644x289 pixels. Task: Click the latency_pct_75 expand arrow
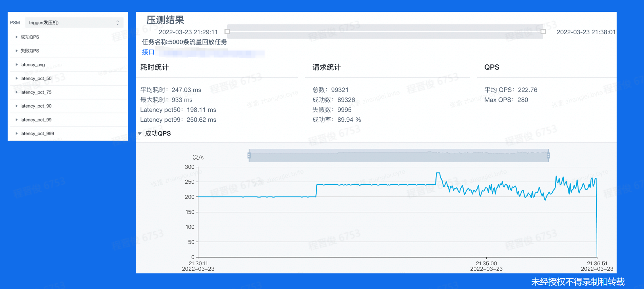17,92
